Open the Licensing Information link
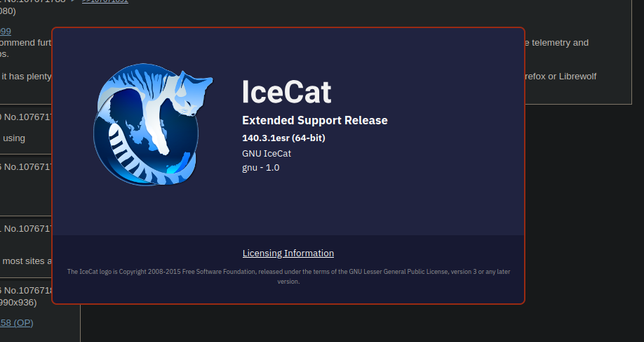 pyautogui.click(x=288, y=254)
